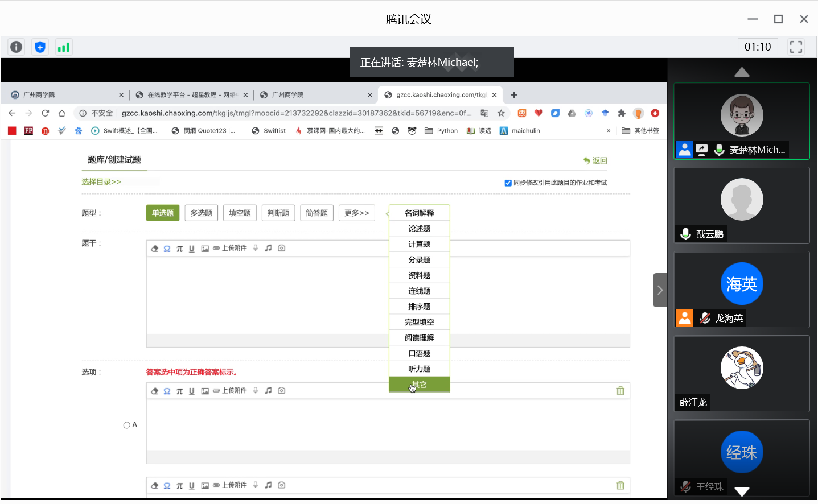Select the 判断题 question type
The height and width of the screenshot is (504, 818).
pyautogui.click(x=278, y=213)
